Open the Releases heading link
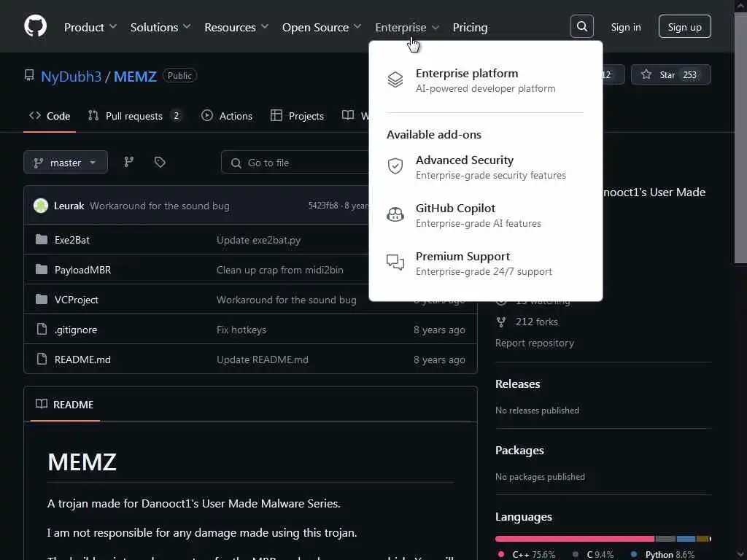The image size is (747, 560). coord(517,384)
